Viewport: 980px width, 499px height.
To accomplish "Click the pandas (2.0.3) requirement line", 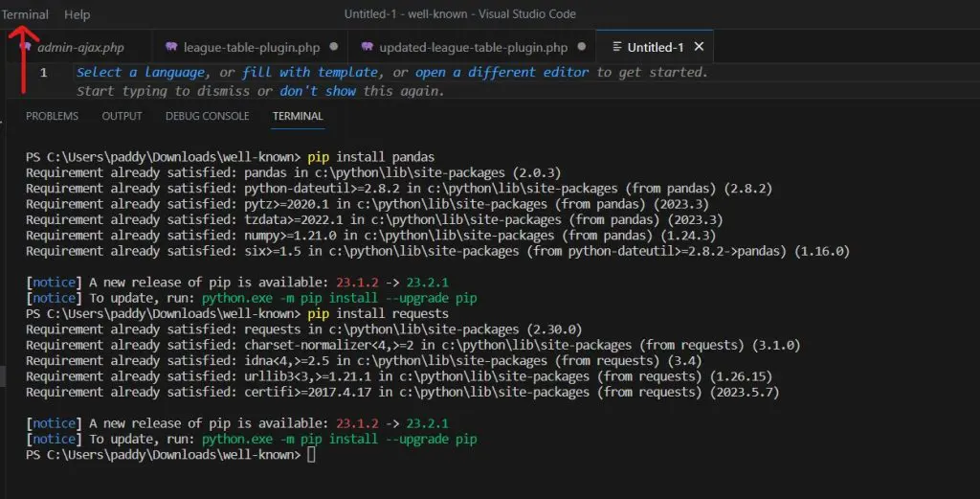I will click(293, 172).
